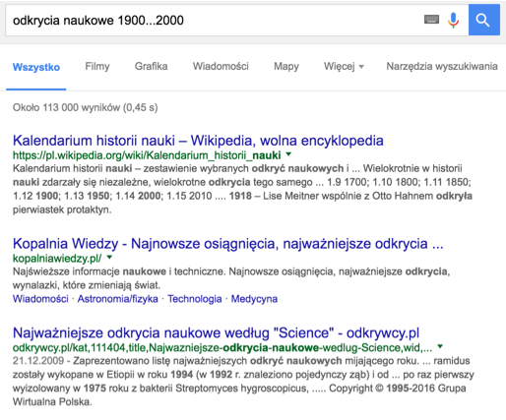Open the Astronomia/fizyka sitelink
The height and width of the screenshot is (420, 506).
[117, 299]
